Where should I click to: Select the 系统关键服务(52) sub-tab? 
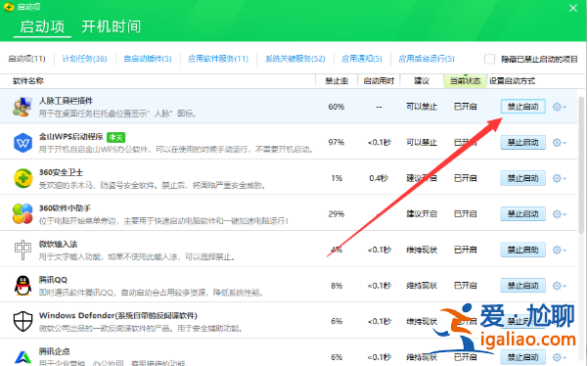295,59
